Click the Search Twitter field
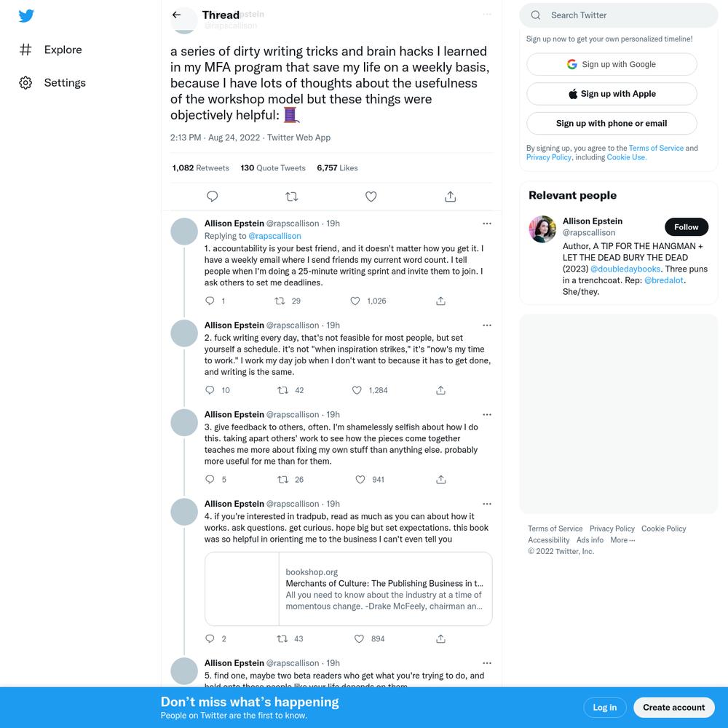728x728 pixels. [x=618, y=15]
